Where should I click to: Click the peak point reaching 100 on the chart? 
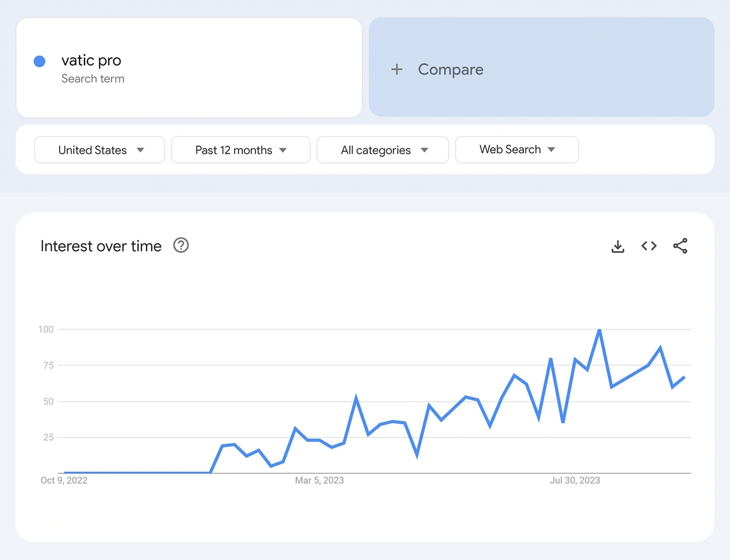598,330
